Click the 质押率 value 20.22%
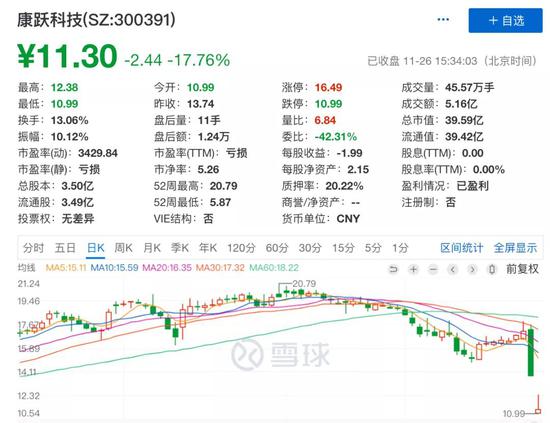The image size is (550, 423). 344,186
